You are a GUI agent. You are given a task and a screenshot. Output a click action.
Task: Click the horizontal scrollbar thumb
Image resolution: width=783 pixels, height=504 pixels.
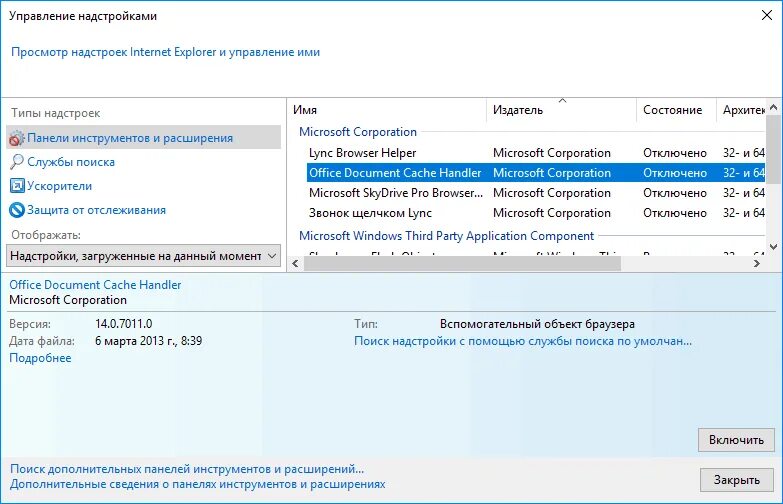pos(462,263)
